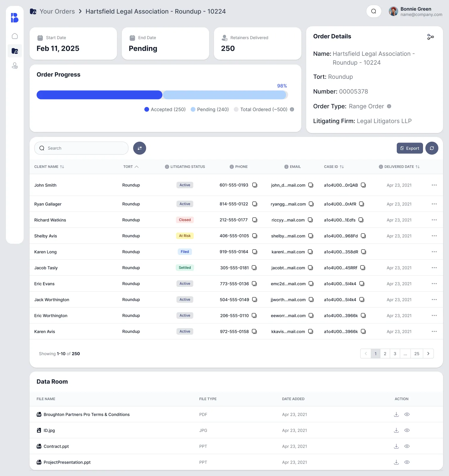Viewport: 449px width, 476px height.
Task: Copy Ryan Gallager's email address
Action: pyautogui.click(x=311, y=204)
